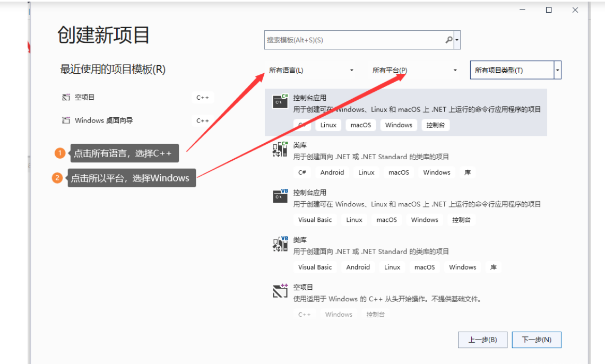Image resolution: width=605 pixels, height=364 pixels.
Task: Click the C++ tag beside recent 空项目
Action: (x=203, y=98)
